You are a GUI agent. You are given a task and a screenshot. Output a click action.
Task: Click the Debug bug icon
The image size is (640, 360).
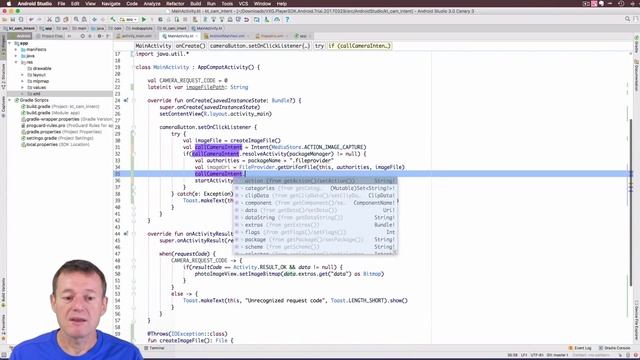[x=160, y=20]
